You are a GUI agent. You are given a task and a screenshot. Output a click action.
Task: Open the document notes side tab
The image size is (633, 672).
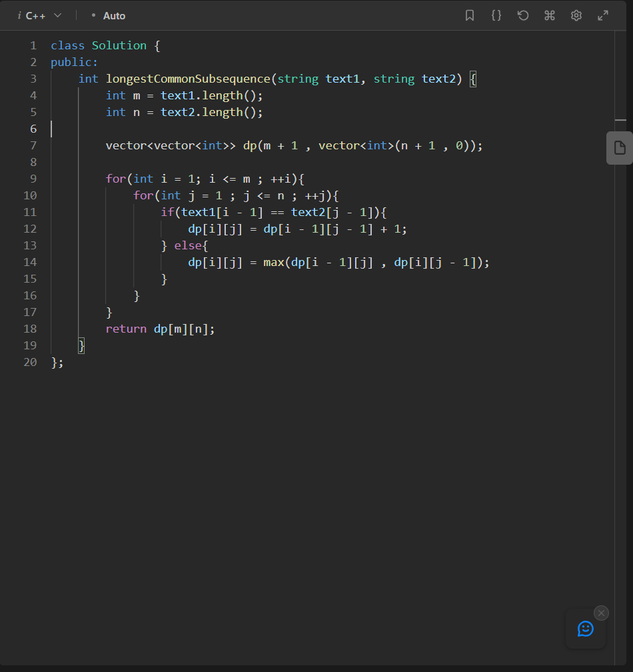pos(619,148)
